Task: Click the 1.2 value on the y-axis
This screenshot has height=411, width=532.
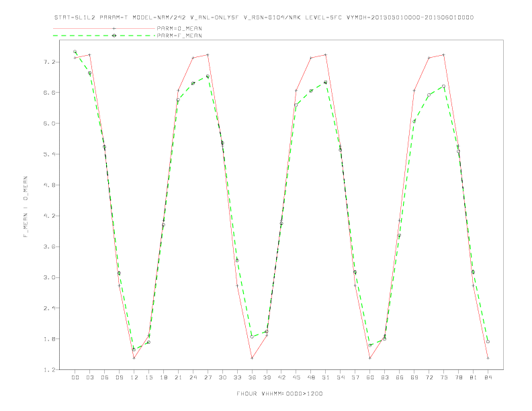Action: 49,369
